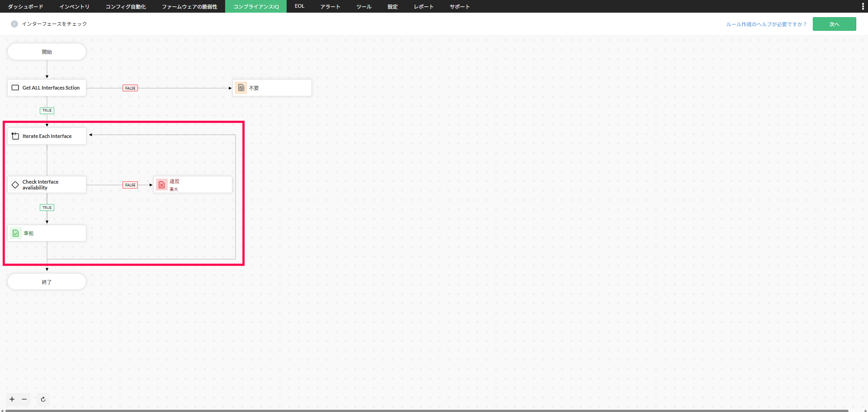The height and width of the screenshot is (412, 868).
Task: Click the FALSE label after Get ALL Interfaces
Action: (x=130, y=88)
